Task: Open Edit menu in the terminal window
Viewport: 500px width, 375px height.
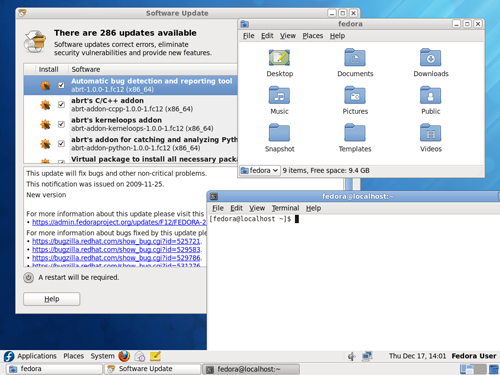Action: [236, 208]
